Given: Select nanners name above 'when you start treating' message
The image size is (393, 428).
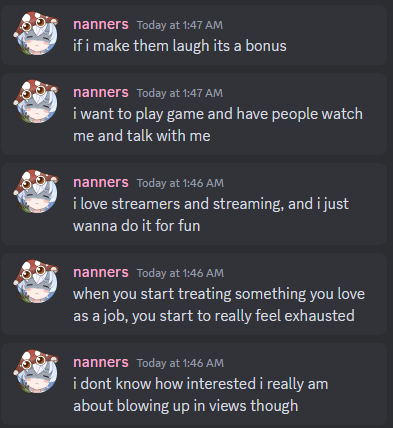Looking at the screenshot, I should (101, 273).
